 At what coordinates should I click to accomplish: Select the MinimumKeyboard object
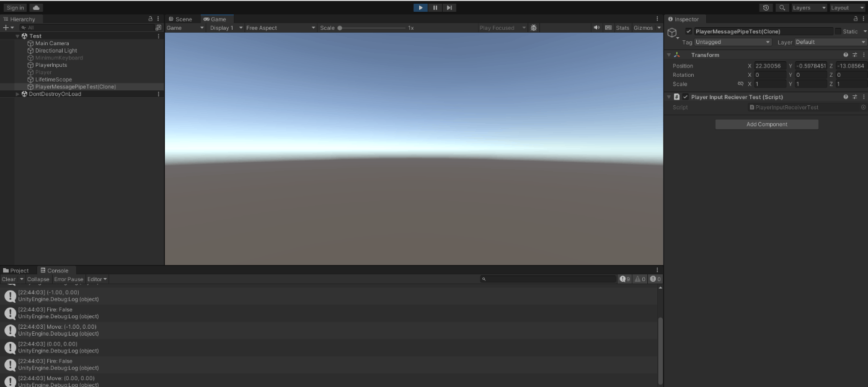coord(59,58)
